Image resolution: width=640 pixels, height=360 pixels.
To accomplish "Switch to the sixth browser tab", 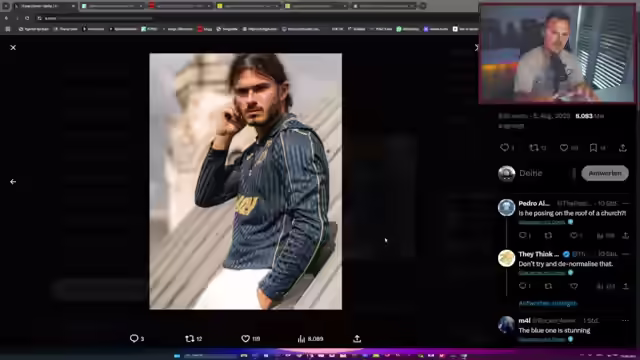I will click(x=384, y=6).
